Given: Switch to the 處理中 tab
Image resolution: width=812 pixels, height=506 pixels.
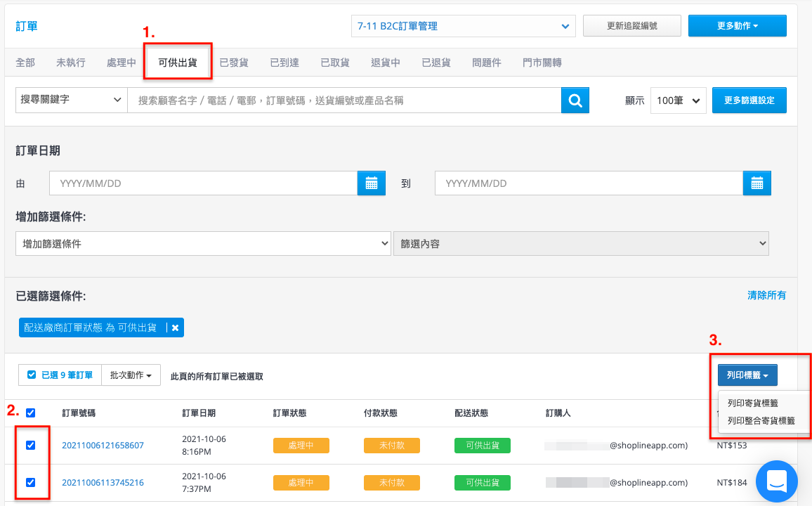Looking at the screenshot, I should tap(122, 63).
